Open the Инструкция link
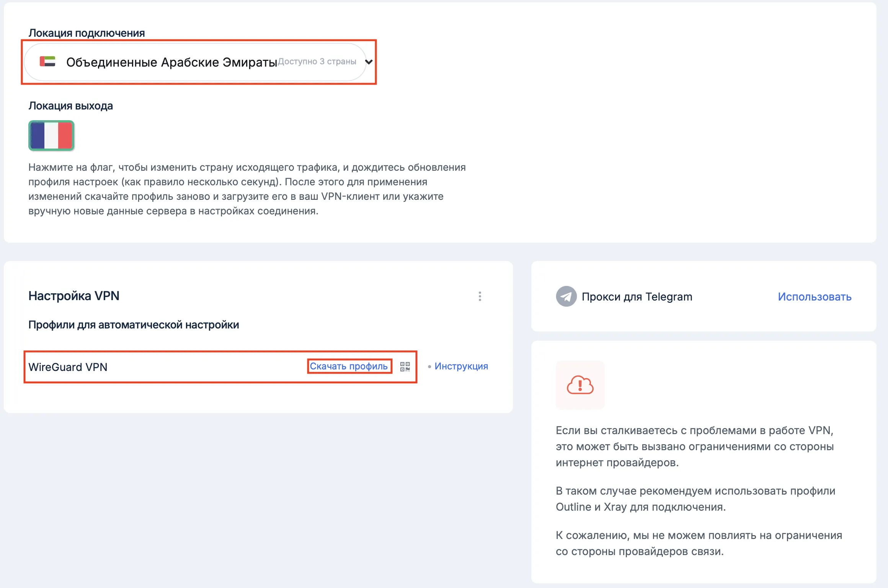 pyautogui.click(x=461, y=366)
